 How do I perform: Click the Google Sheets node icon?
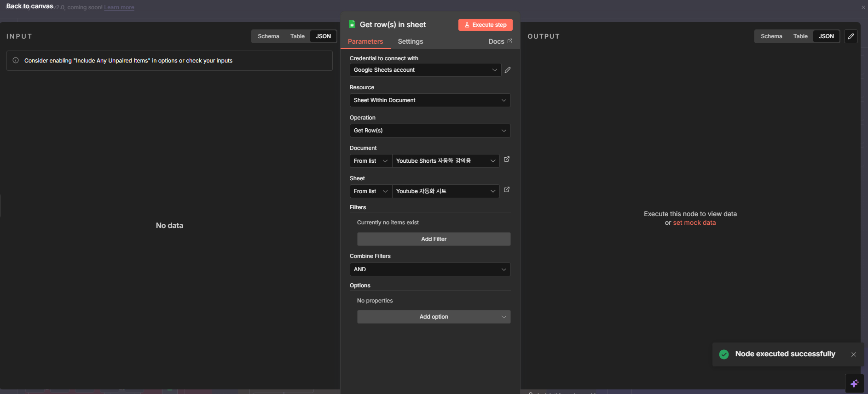pos(352,24)
